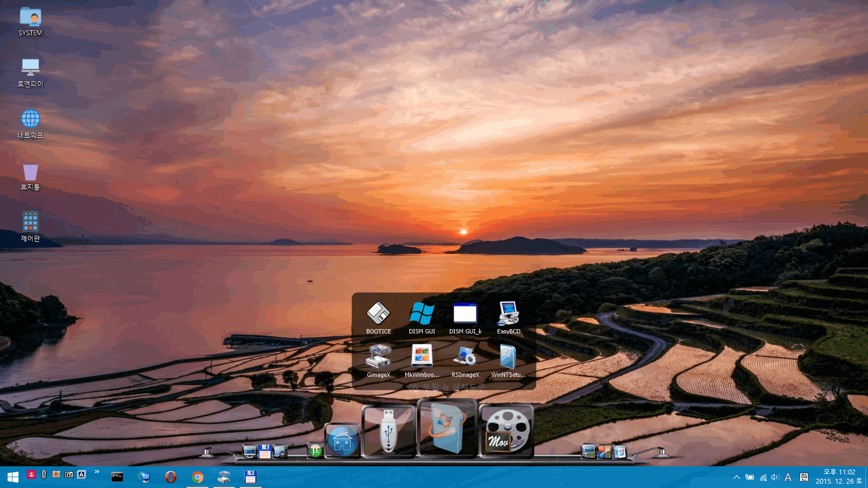This screenshot has height=488, width=868.
Task: Launch WinNTSetup from the popup
Action: (509, 361)
